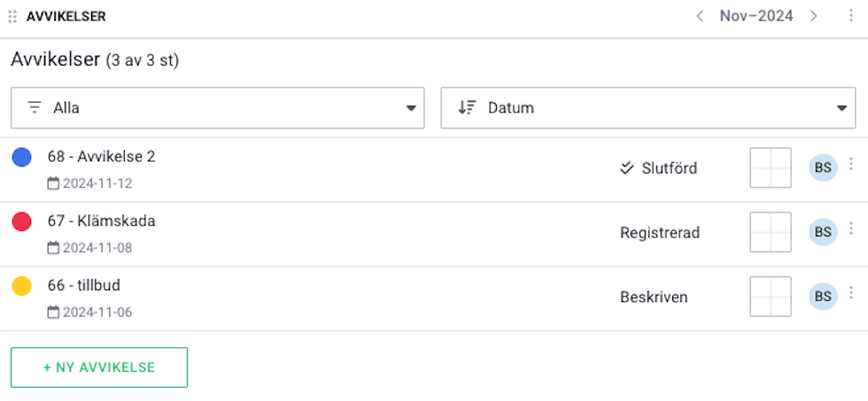This screenshot has width=868, height=401.
Task: Open the widget's top-right kebab menu
Action: click(851, 16)
